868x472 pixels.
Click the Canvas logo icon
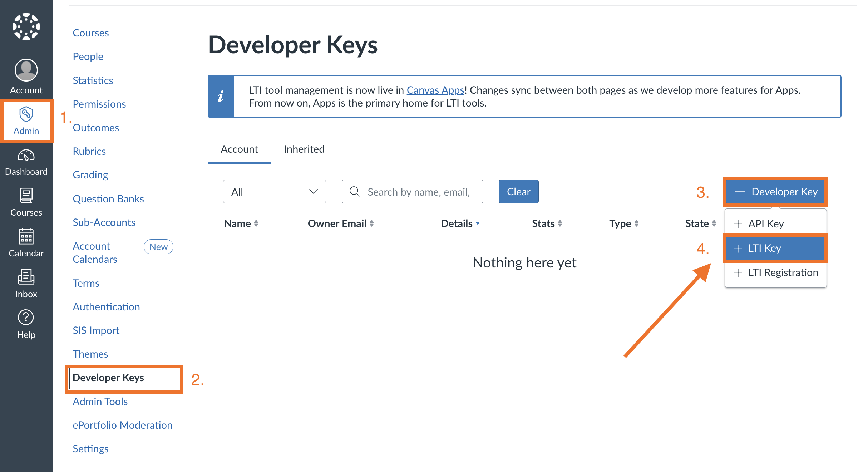click(26, 27)
